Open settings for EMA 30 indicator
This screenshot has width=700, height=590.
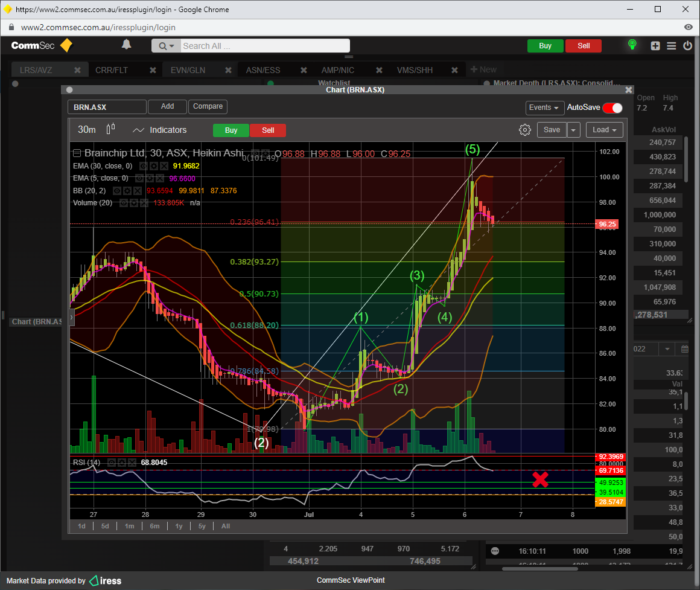(153, 166)
